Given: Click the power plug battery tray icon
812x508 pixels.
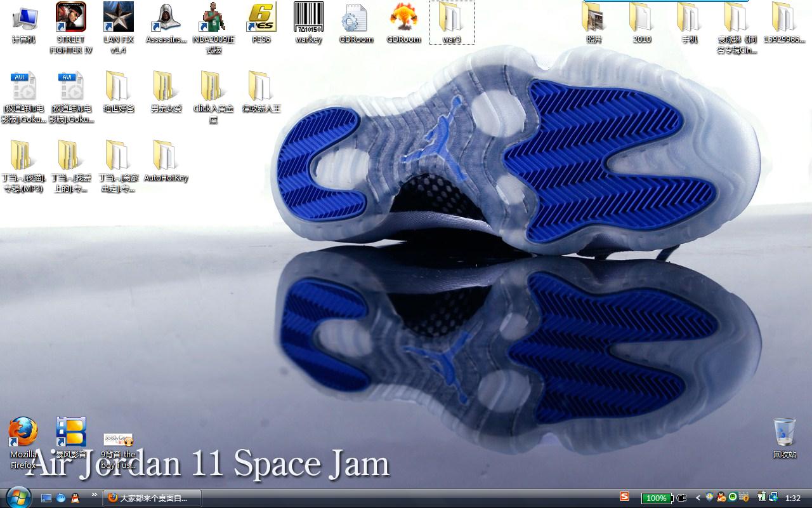Looking at the screenshot, I should tap(763, 497).
